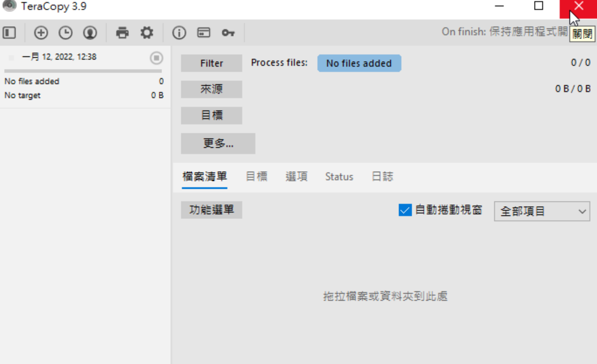Click the 拖拉檔案或資料夾到此處 drop area text
Image resolution: width=597 pixels, height=364 pixels.
point(385,296)
